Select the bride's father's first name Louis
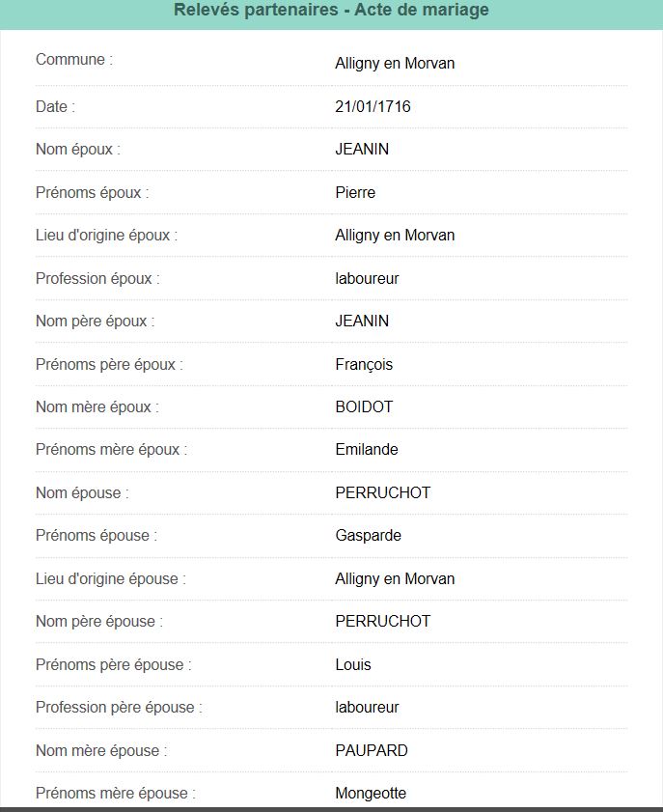 [353, 665]
